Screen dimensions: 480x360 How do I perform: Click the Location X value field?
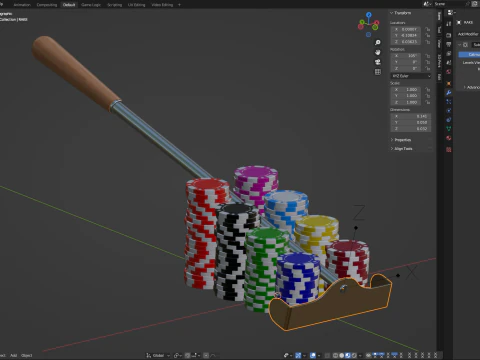406,29
